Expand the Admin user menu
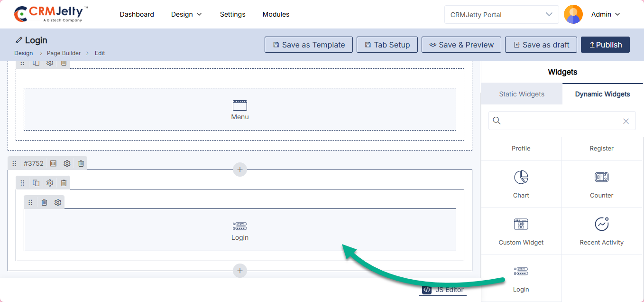This screenshot has width=644, height=302. (x=606, y=14)
